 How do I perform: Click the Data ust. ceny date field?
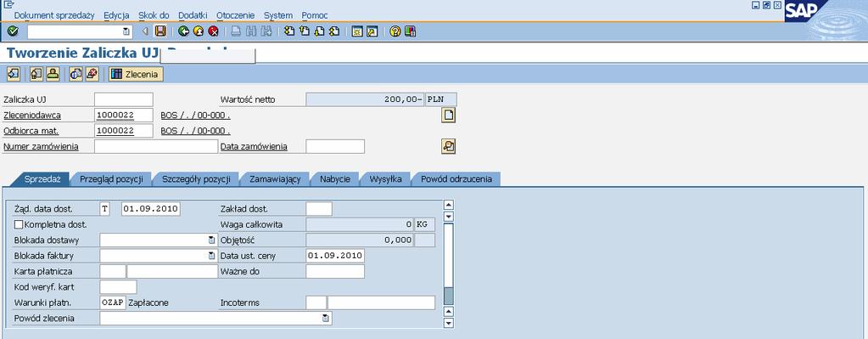335,256
